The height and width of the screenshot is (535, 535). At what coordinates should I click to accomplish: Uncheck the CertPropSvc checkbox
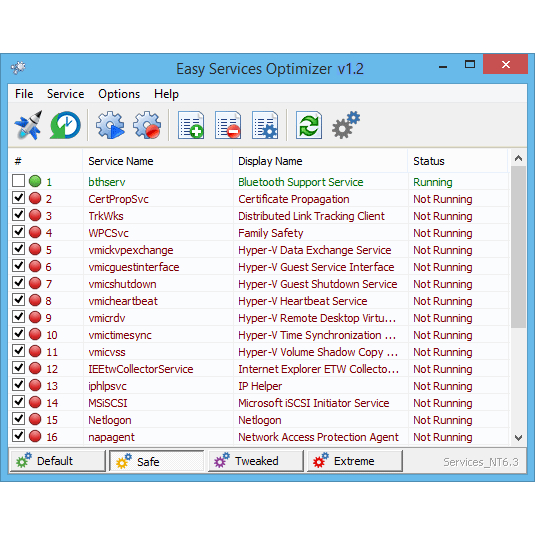pyautogui.click(x=18, y=198)
